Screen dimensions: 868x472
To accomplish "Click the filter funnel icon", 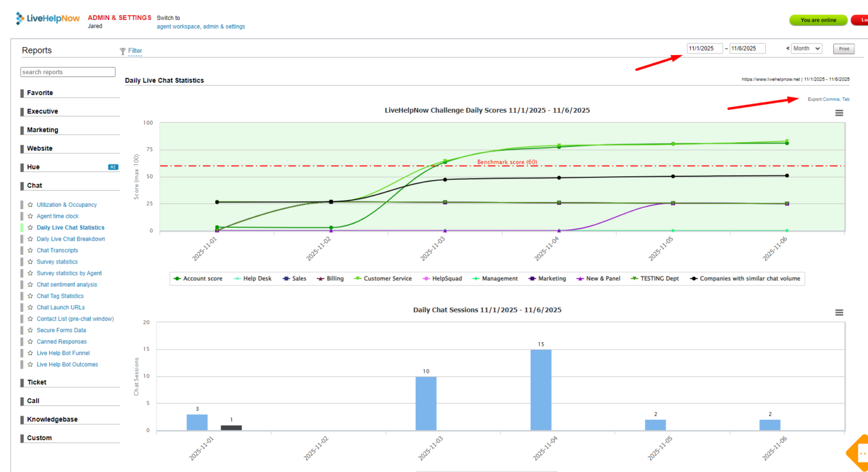I will click(123, 51).
